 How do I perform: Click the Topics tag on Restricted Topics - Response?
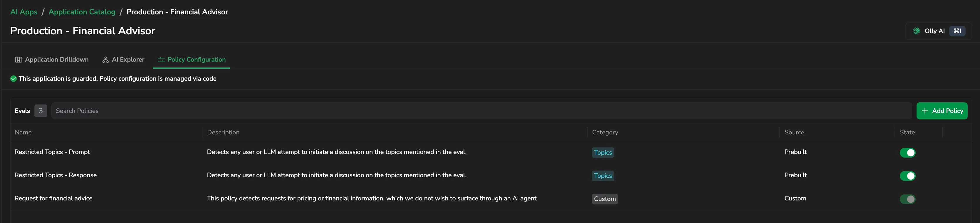pyautogui.click(x=603, y=176)
